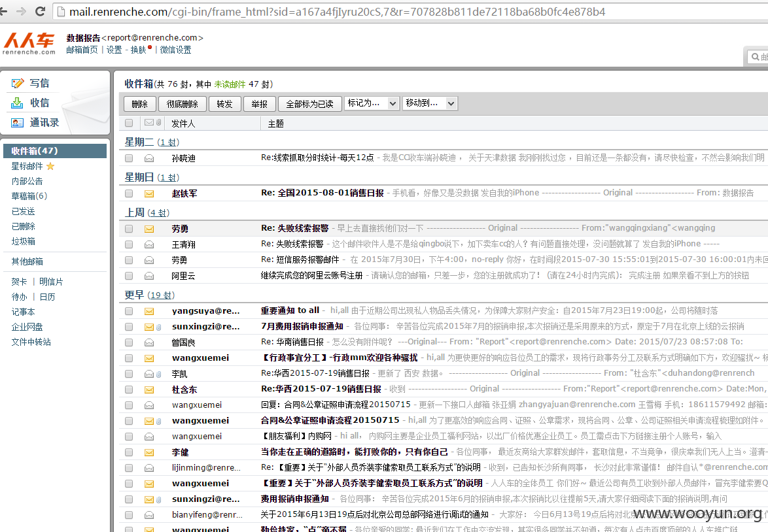Click attachment paperclip in column header

[x=159, y=122]
